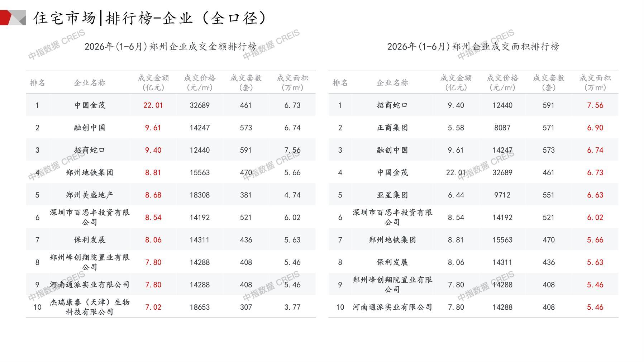Select 郑州峰创翔院置业有限公司 in the 成交金额排行榜 table

(x=90, y=262)
